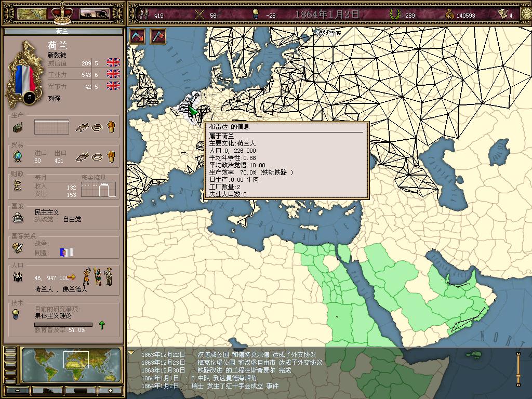Open diplomacy via the scroll and quill icon
532x399 pixels.
pos(17,248)
